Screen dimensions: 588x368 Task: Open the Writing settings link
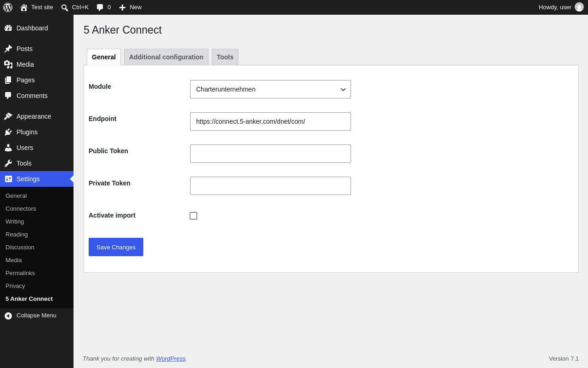click(x=15, y=222)
